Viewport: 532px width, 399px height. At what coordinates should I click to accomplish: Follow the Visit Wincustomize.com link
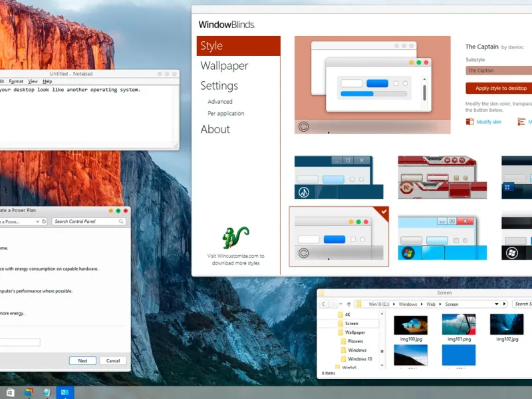(x=236, y=259)
